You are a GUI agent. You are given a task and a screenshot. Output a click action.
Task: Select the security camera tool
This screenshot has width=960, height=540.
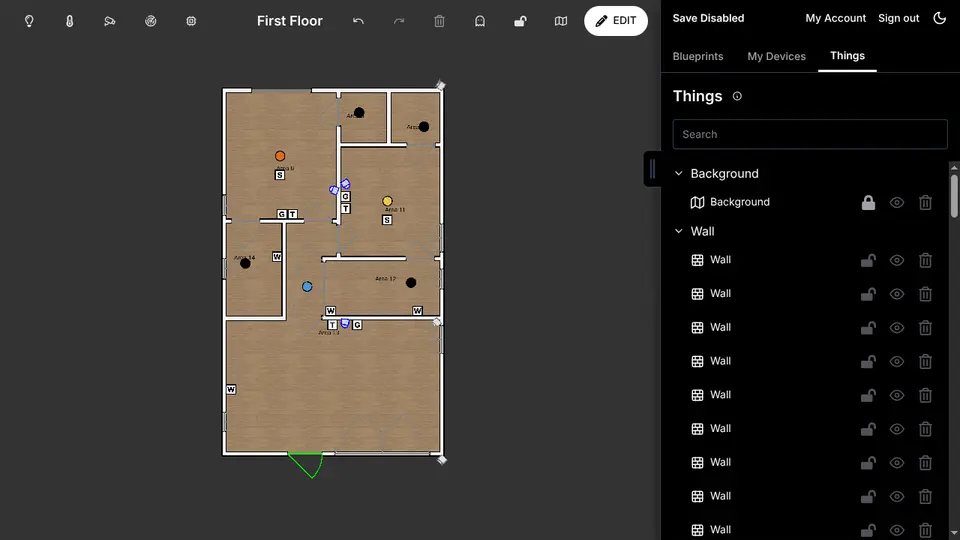pyautogui.click(x=110, y=21)
